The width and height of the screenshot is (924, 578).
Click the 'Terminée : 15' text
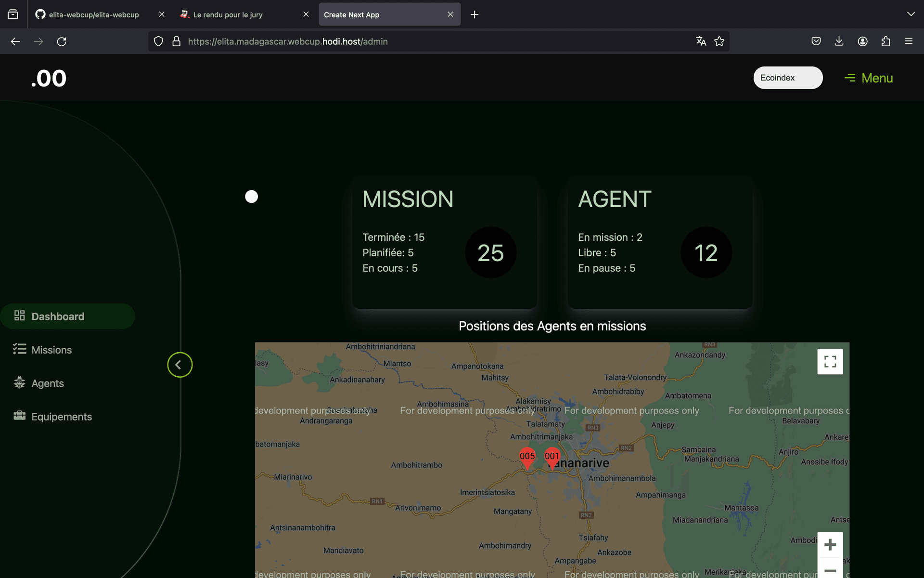point(393,237)
